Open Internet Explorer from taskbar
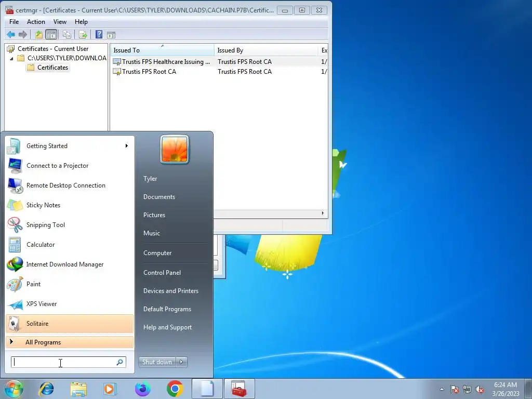This screenshot has width=532, height=399. coord(46,389)
